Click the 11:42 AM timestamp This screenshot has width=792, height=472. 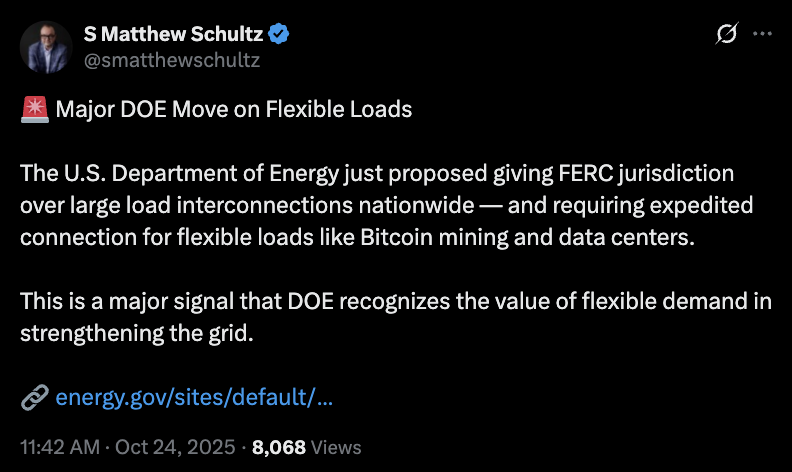point(59,446)
